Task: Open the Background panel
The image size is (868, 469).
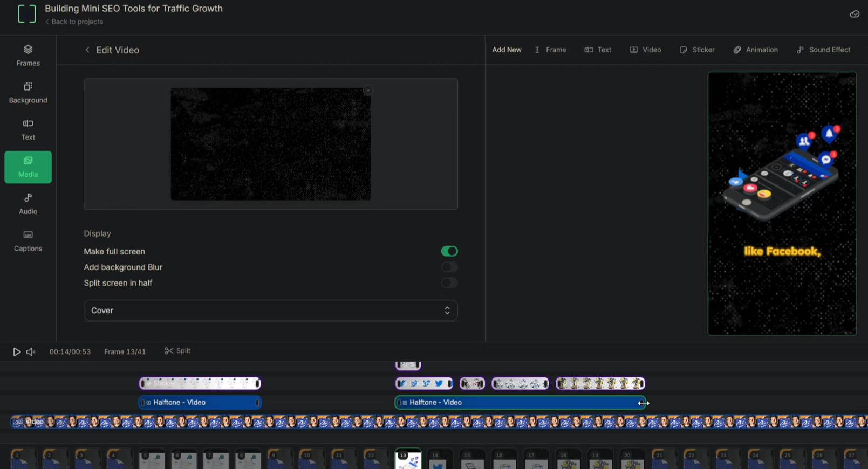Action: [28, 93]
